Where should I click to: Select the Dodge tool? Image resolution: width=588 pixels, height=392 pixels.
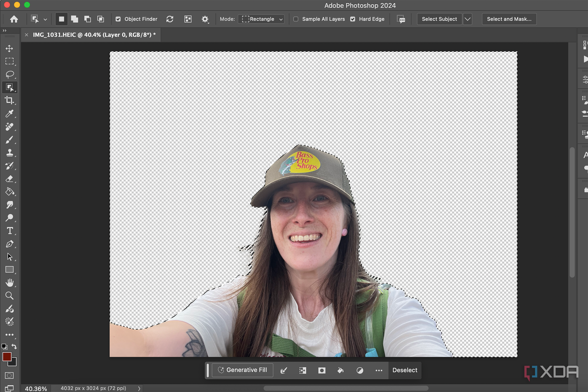[10, 218]
